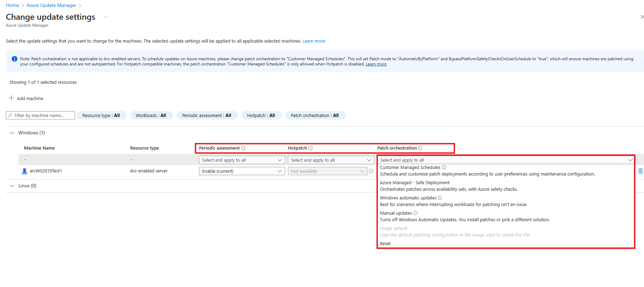Open the Enable (current) periodic assessment dropdown

pyautogui.click(x=242, y=171)
